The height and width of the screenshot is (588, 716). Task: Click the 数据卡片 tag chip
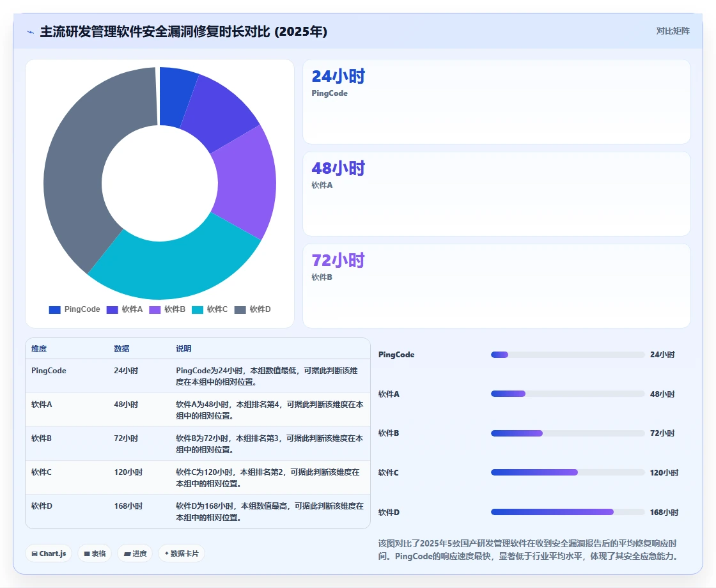[x=182, y=553]
